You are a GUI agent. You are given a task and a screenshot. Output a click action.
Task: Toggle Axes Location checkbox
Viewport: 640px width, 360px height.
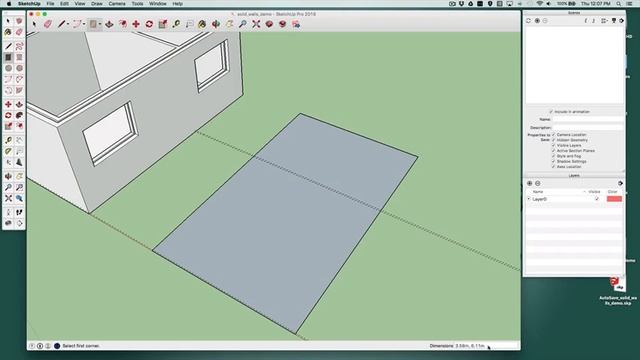pos(553,167)
